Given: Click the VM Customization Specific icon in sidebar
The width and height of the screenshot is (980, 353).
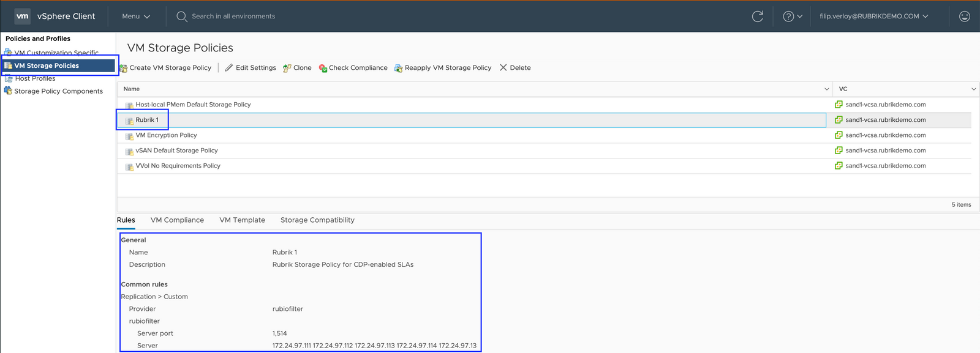Looking at the screenshot, I should 9,53.
